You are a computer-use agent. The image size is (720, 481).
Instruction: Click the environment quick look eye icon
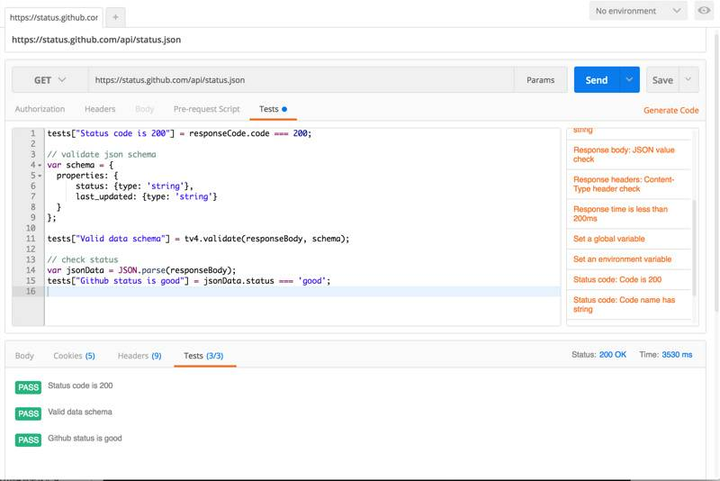(704, 11)
